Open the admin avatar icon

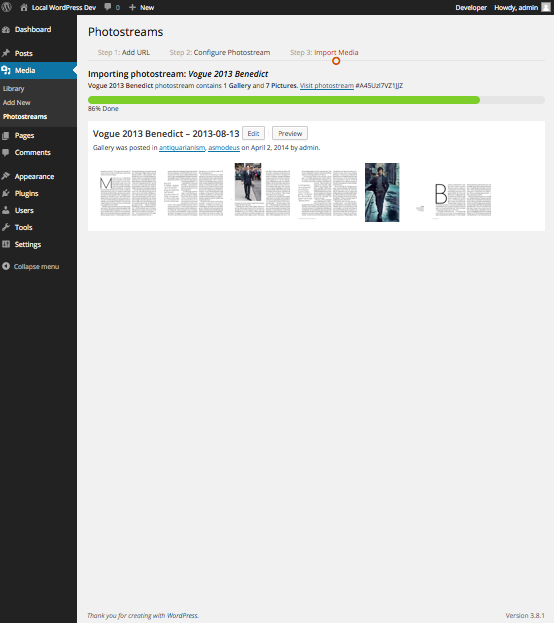tap(546, 7)
